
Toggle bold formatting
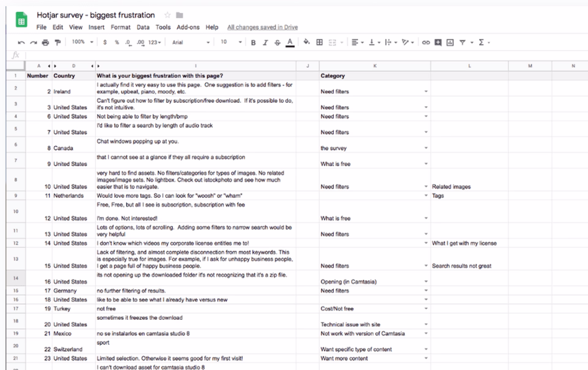click(x=253, y=43)
